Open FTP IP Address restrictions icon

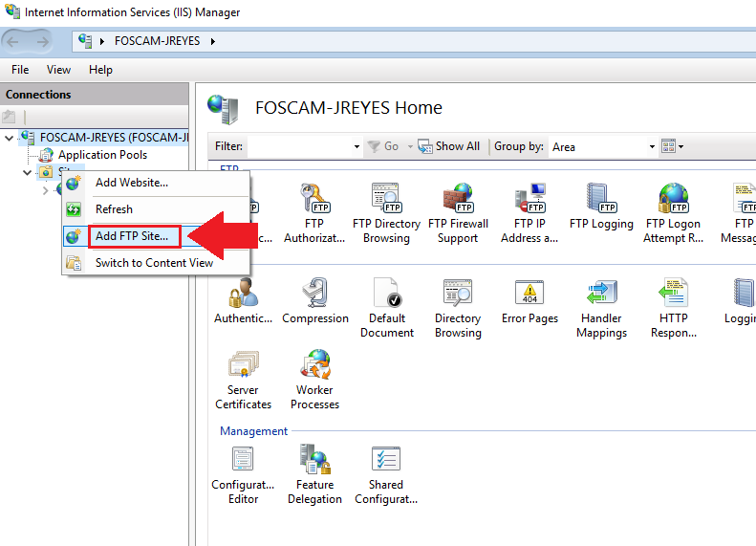point(529,213)
